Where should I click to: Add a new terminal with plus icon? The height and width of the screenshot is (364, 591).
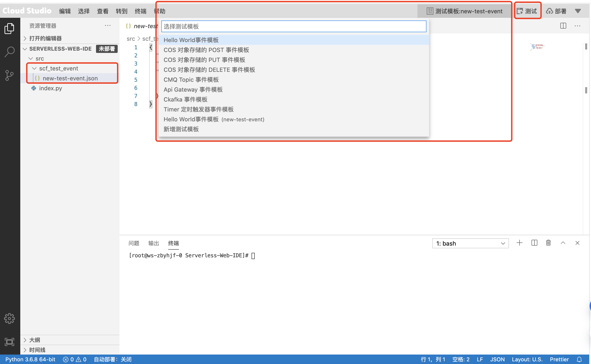[519, 243]
